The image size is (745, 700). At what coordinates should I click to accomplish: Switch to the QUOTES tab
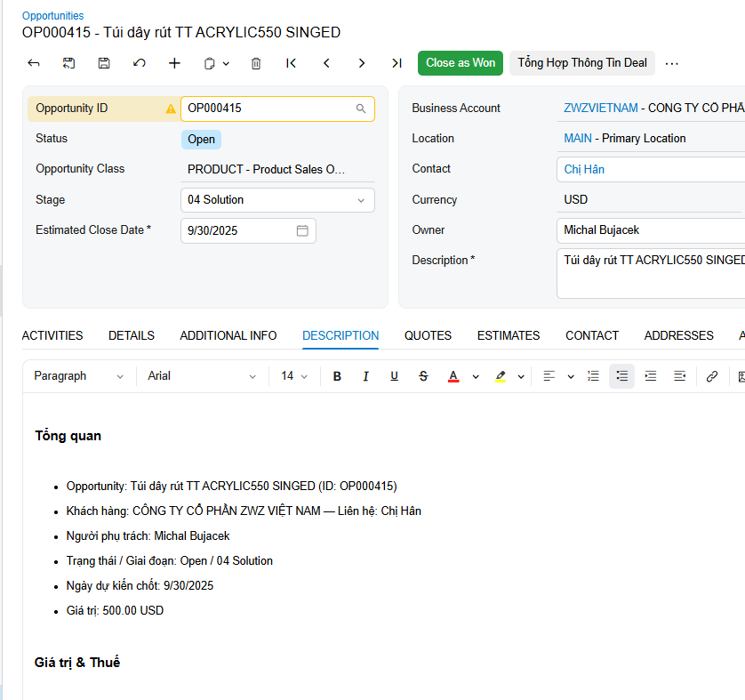[x=428, y=335]
